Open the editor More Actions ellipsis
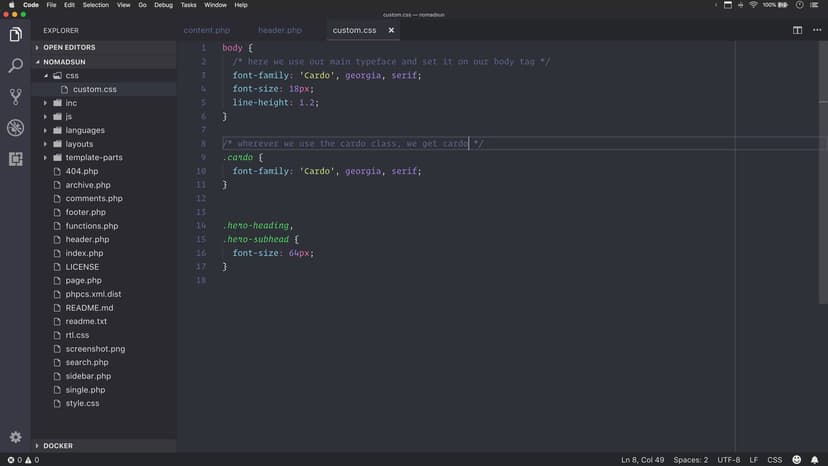This screenshot has width=828, height=466. [814, 30]
